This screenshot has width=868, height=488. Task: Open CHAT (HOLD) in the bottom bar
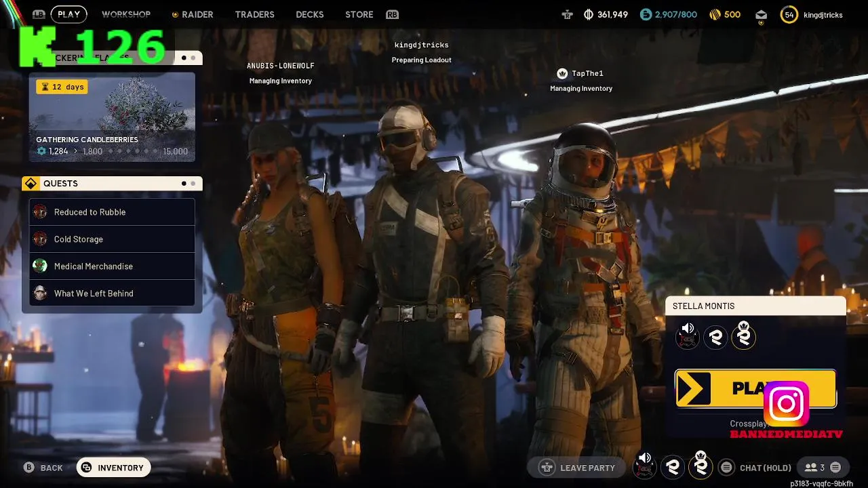click(766, 468)
